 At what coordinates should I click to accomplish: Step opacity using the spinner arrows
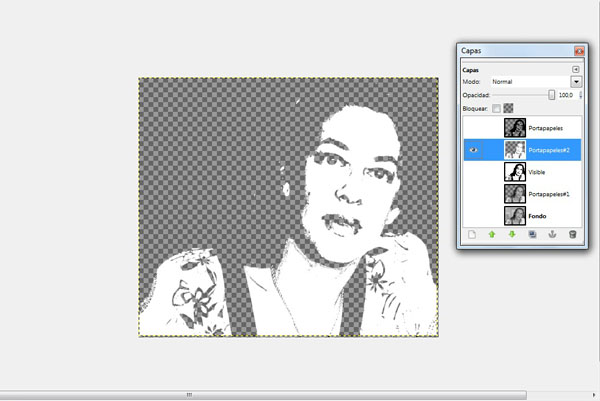580,95
